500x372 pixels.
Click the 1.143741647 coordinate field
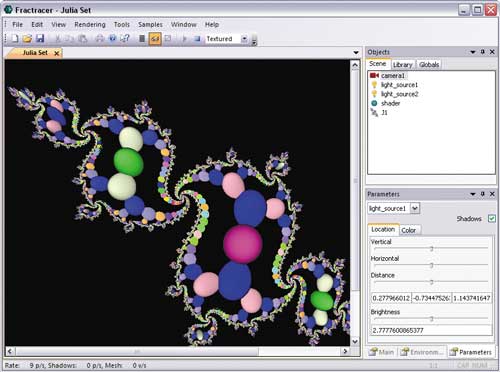[472, 298]
